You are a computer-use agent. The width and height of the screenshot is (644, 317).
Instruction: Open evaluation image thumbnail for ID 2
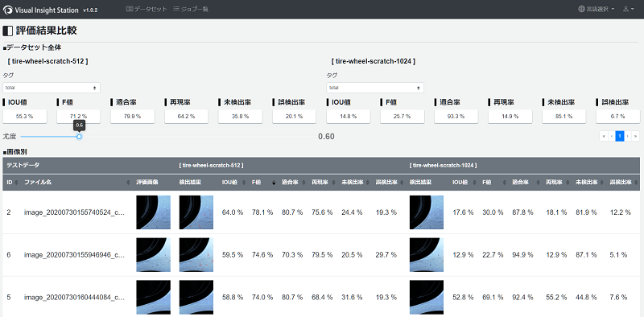tap(153, 212)
